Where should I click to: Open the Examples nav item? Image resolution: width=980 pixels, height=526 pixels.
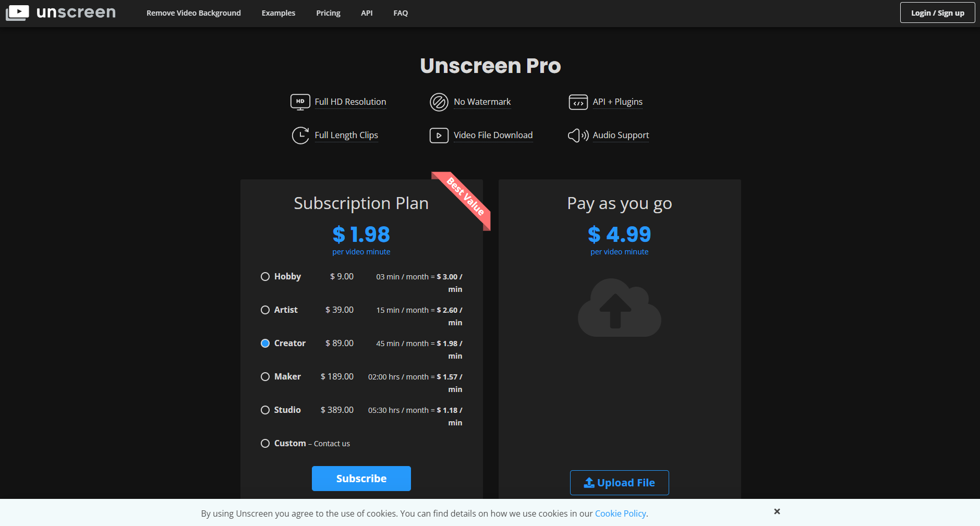(x=279, y=13)
